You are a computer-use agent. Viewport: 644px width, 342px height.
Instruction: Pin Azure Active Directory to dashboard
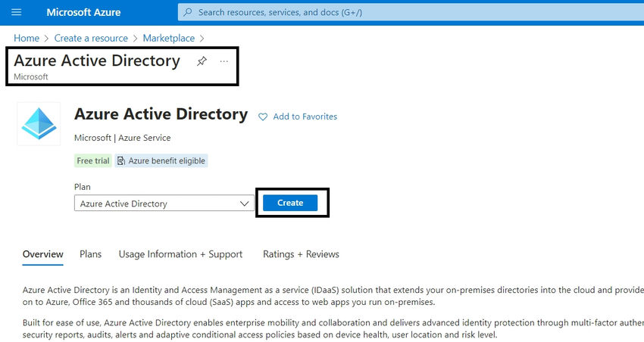click(202, 61)
